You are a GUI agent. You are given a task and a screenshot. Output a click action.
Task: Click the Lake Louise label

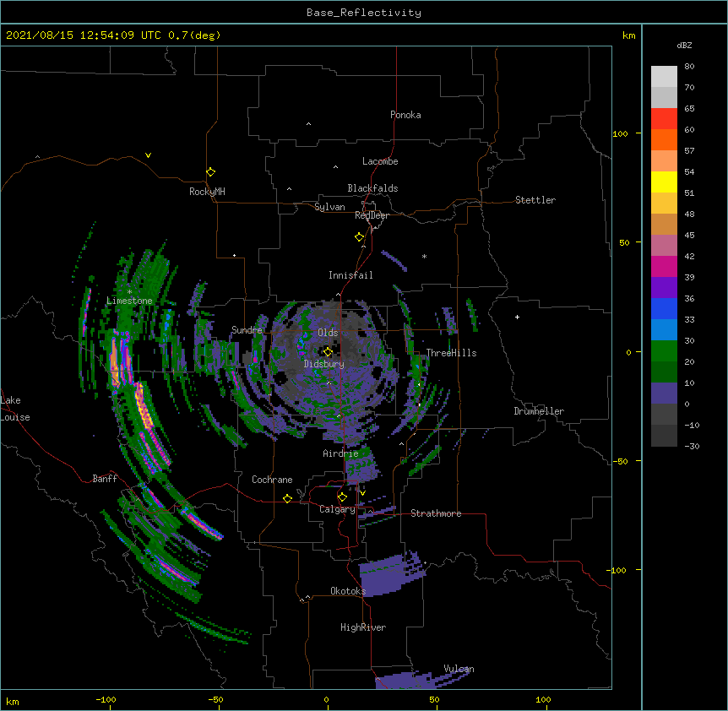click(x=15, y=409)
